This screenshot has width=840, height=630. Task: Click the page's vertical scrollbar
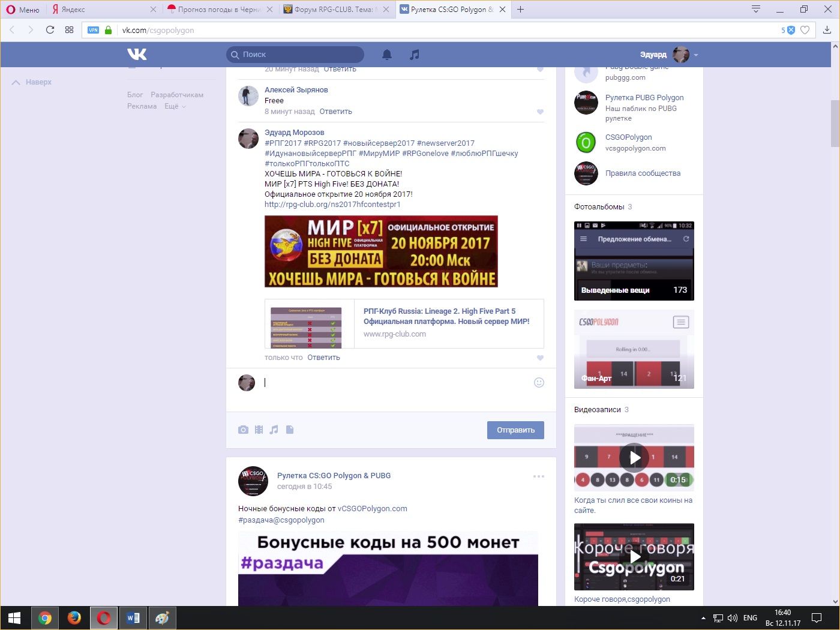tap(835, 124)
